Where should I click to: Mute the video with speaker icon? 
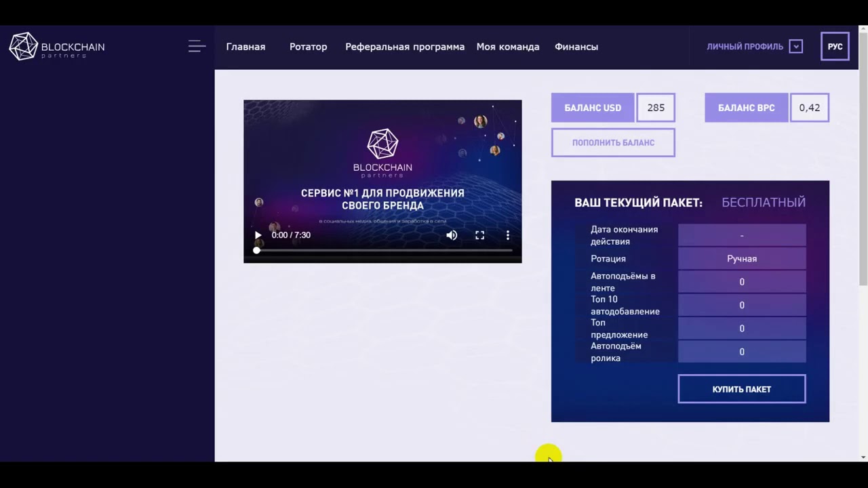point(452,235)
